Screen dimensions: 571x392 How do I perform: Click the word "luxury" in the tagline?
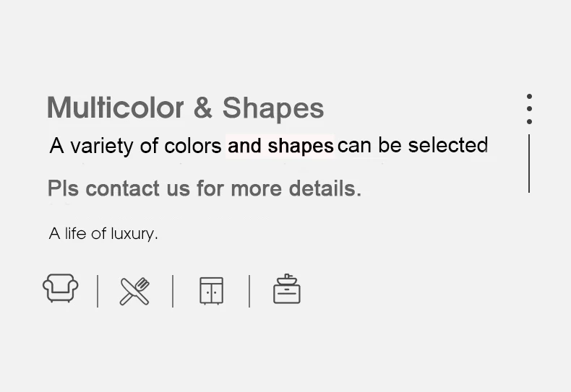tap(134, 233)
